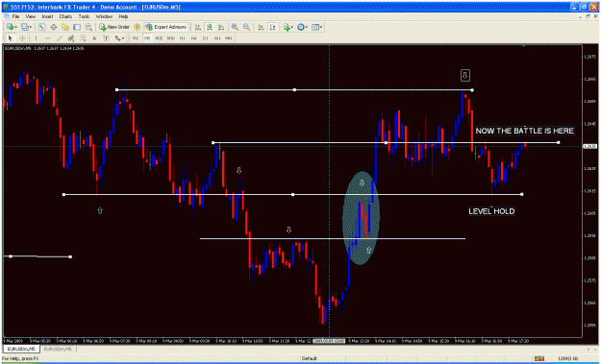The width and height of the screenshot is (601, 364).
Task: Toggle the Navigator panel star-folder icon
Action: [65, 27]
